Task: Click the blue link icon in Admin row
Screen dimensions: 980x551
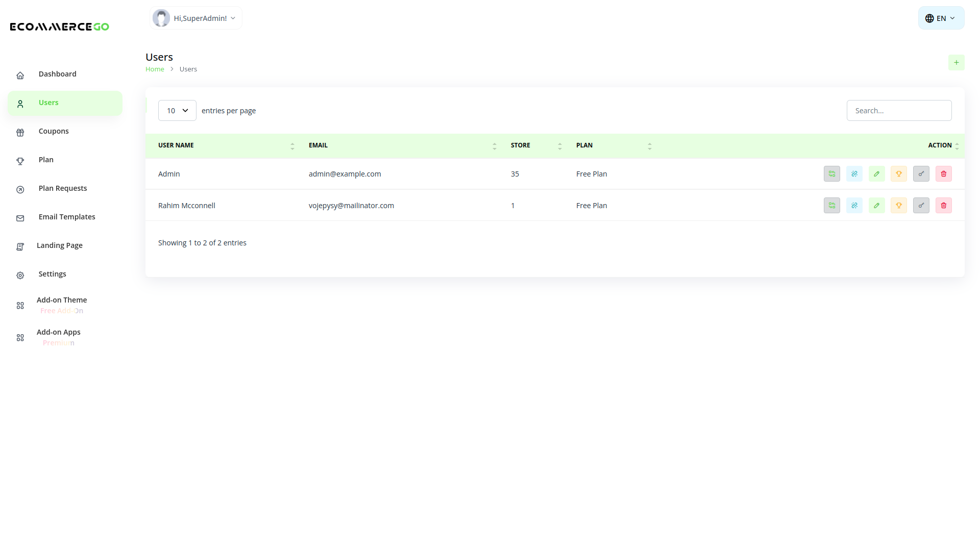Action: [x=854, y=174]
